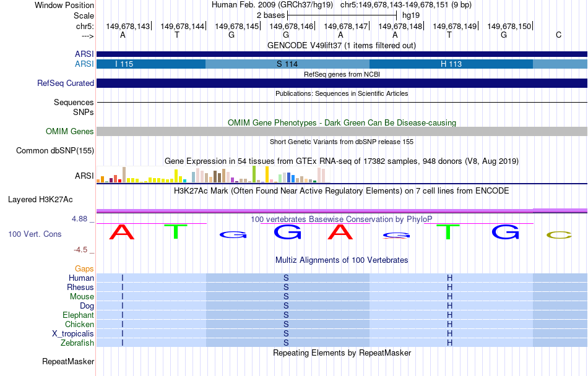Click the 100 Vert. Cons label
588x376 pixels.
point(35,234)
